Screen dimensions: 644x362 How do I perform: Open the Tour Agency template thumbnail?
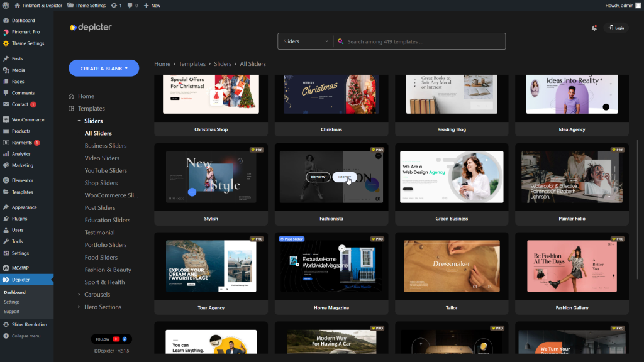(211, 266)
